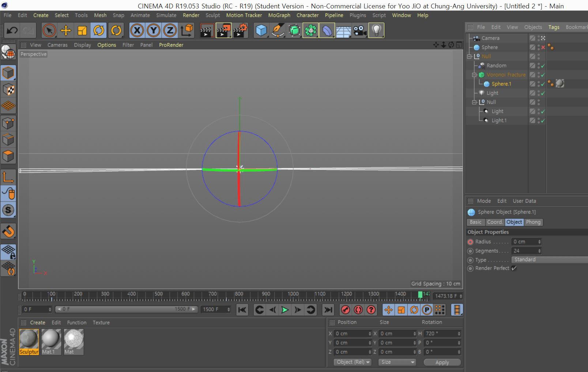Toggle Random effector enable checkmark
This screenshot has width=588, height=372.
[x=543, y=65]
